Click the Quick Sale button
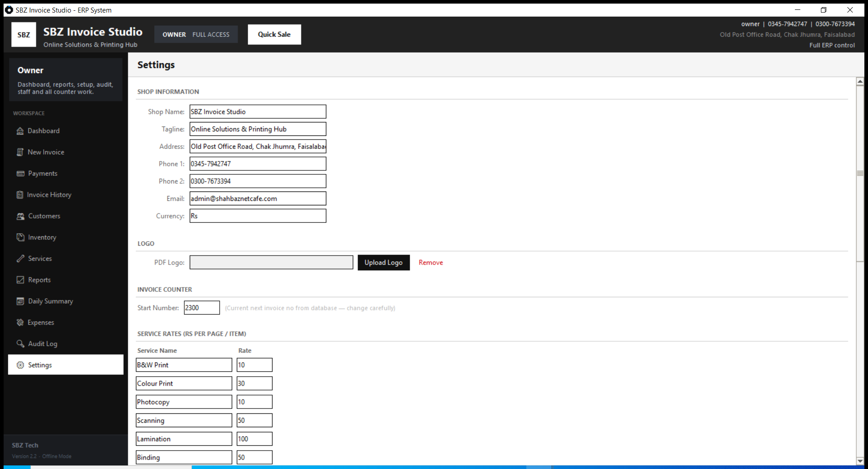This screenshot has height=469, width=868. [274, 35]
